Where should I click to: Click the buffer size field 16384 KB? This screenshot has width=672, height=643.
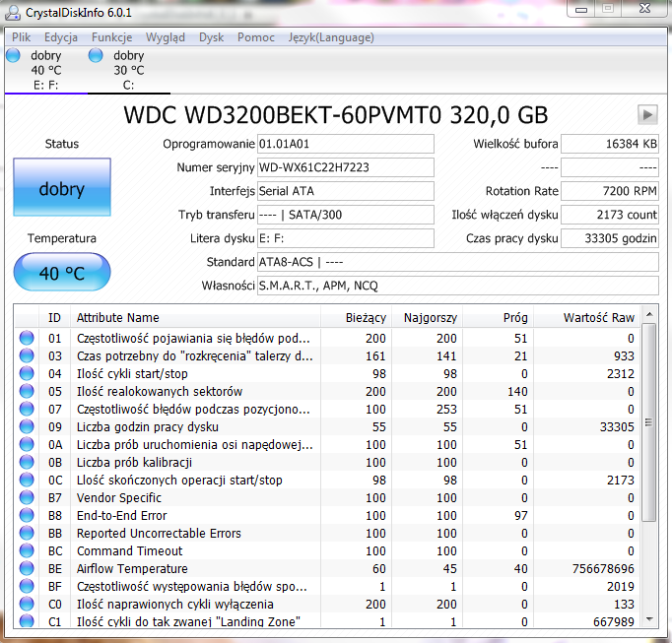pos(610,144)
